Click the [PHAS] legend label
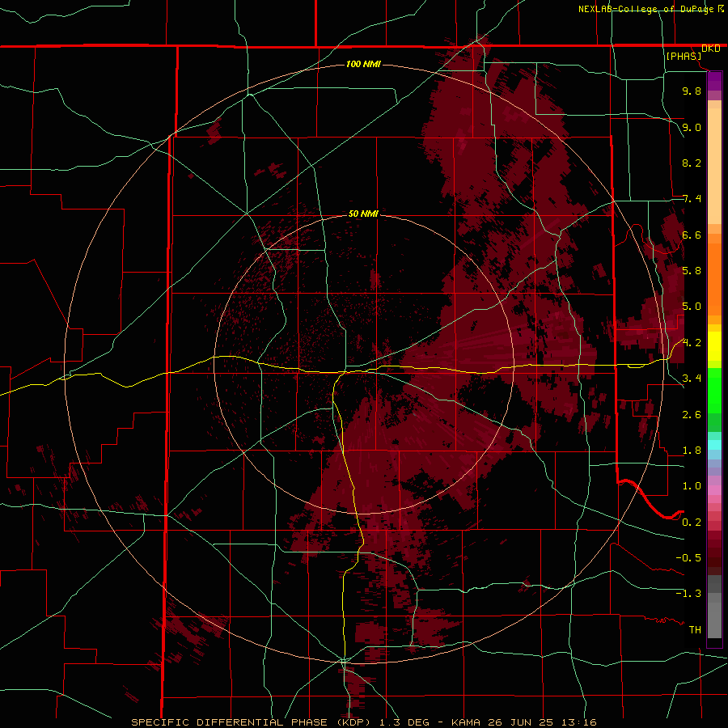Screen dimensions: 728x728 pyautogui.click(x=684, y=56)
